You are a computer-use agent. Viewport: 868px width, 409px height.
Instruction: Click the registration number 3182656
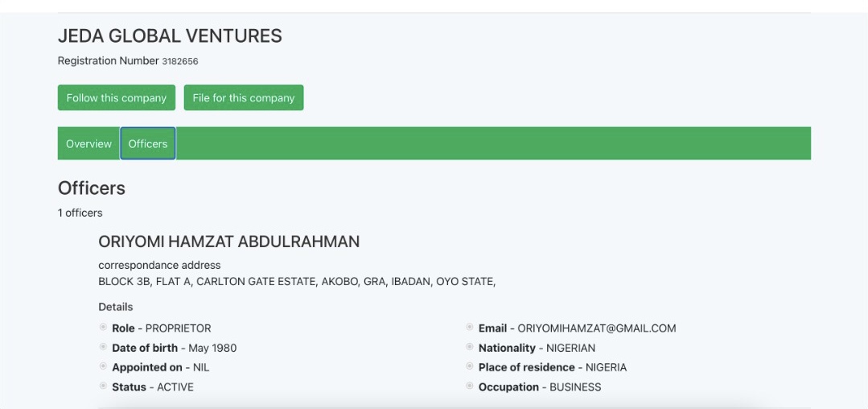pos(180,61)
